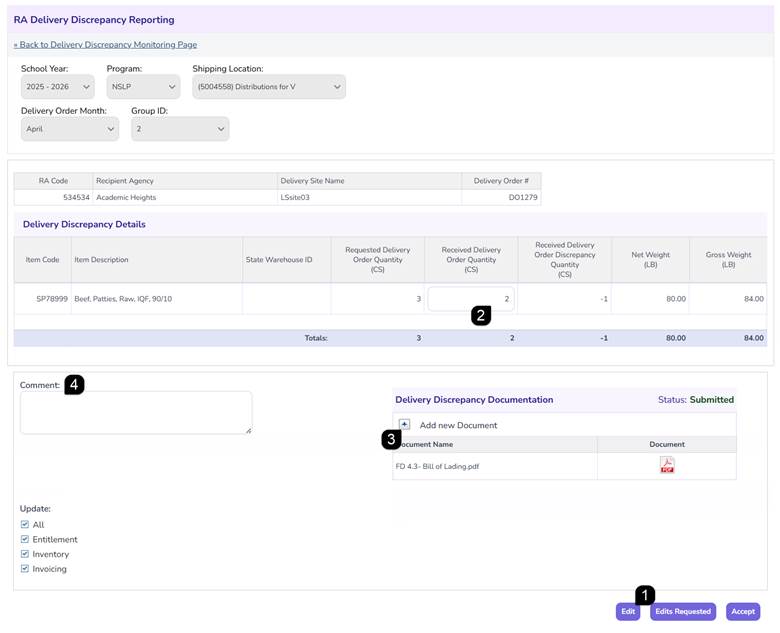The image size is (780, 633).
Task: Click the Delivery Discrepancy Details heading
Action: pos(84,224)
